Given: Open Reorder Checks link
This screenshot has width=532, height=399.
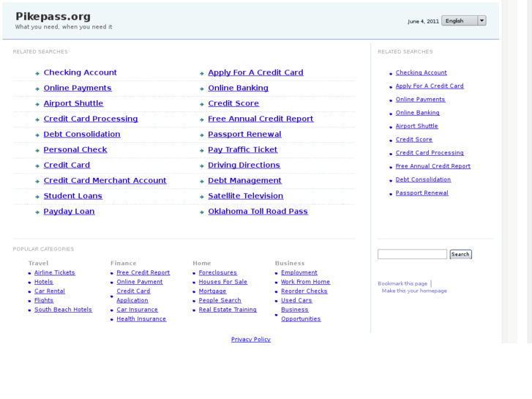Looking at the screenshot, I should tap(304, 291).
